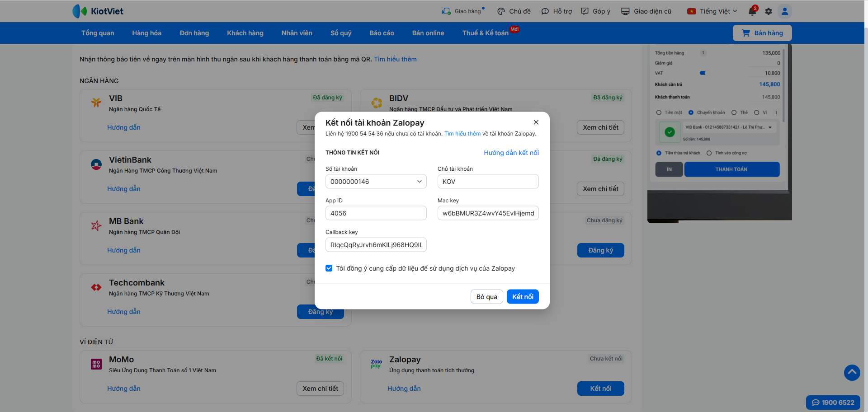Tick the Zalopay data consent checkbox

(329, 268)
